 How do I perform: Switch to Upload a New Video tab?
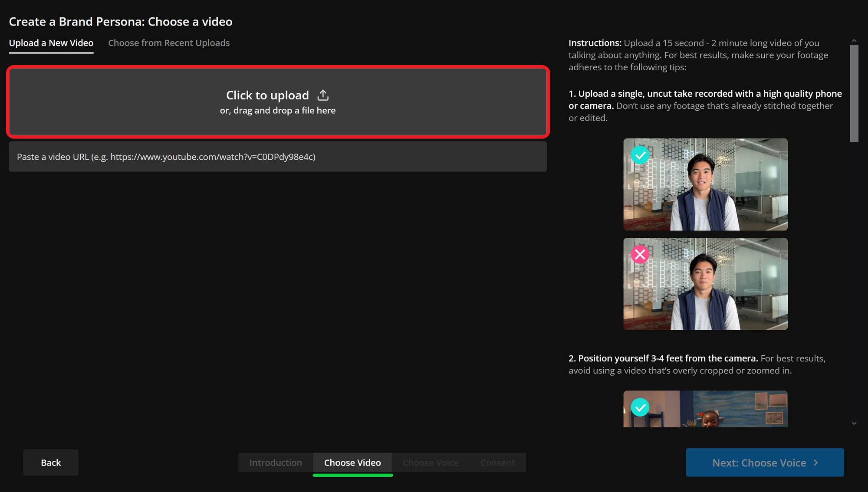pos(51,43)
